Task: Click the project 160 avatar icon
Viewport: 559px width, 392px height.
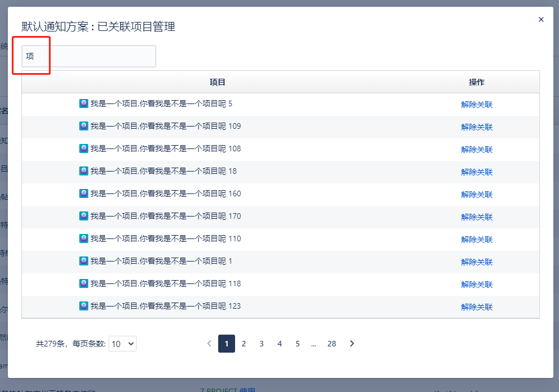Action: coord(84,193)
